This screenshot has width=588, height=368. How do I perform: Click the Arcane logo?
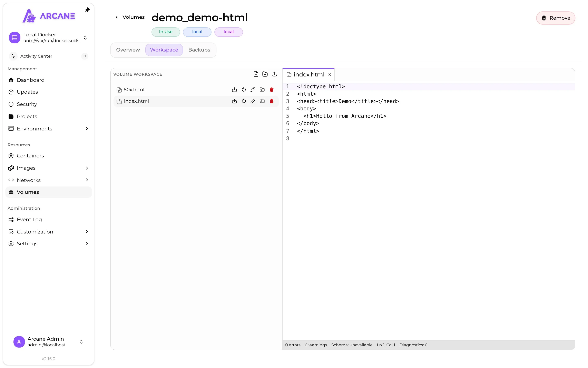point(49,16)
